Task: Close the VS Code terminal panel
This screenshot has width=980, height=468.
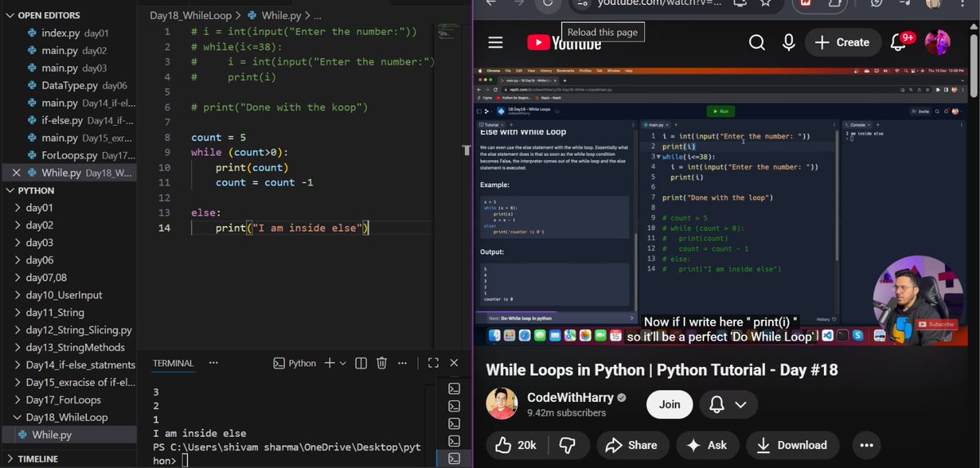Action: click(x=455, y=363)
